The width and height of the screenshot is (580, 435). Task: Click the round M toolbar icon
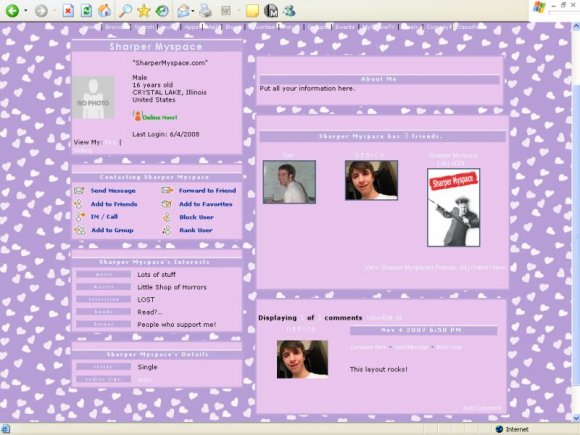coord(271,10)
